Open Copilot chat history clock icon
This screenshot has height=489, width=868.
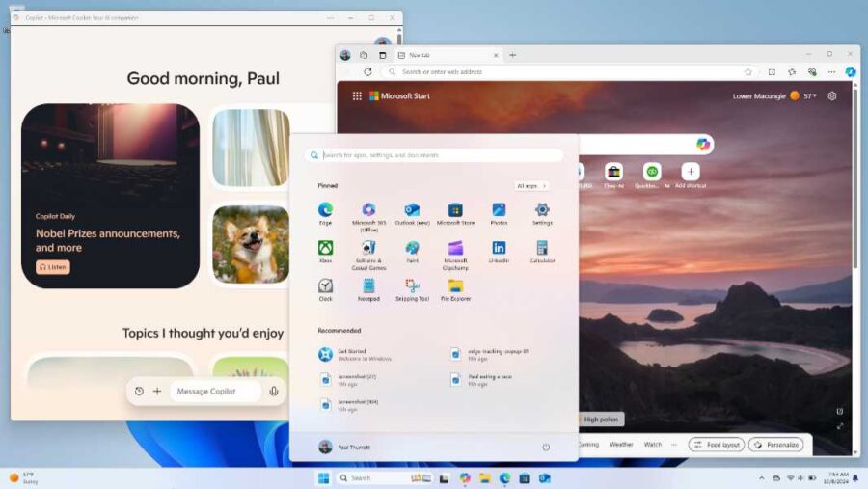[139, 391]
